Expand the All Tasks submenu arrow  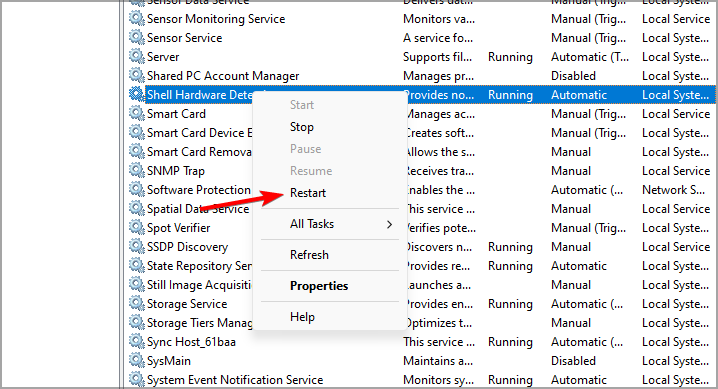point(389,224)
